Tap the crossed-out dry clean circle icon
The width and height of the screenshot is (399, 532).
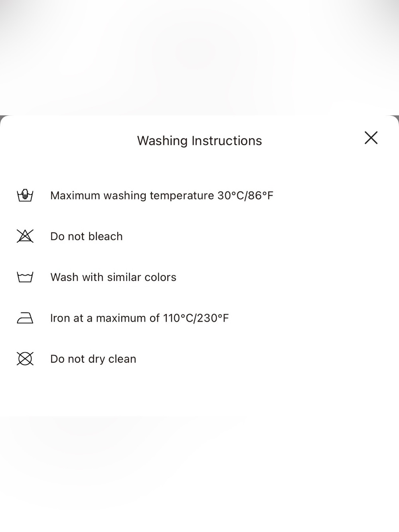pyautogui.click(x=25, y=359)
